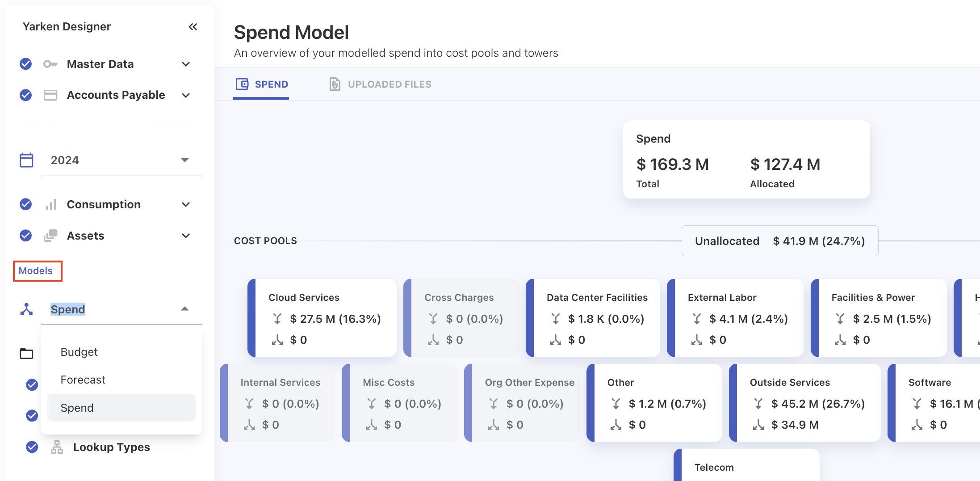This screenshot has height=481, width=980.
Task: Select Forecast from the model dropdown
Action: click(x=83, y=380)
